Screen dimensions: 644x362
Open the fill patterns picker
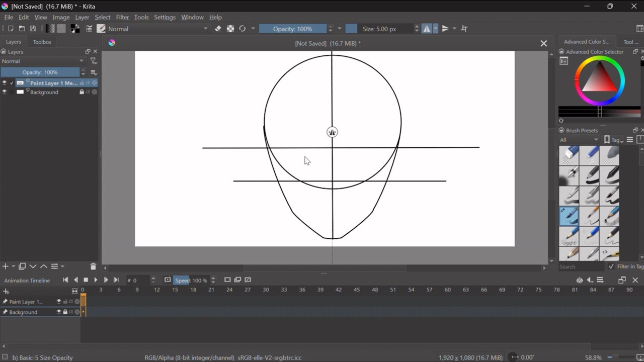61,29
